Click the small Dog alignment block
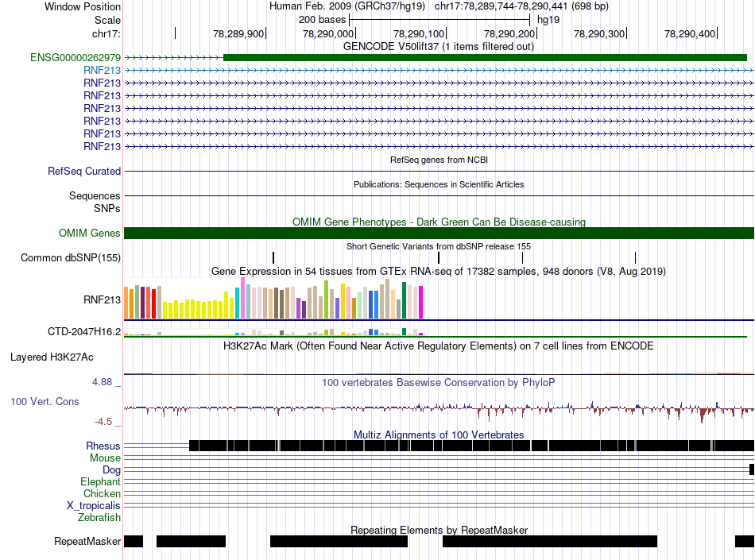 (x=752, y=469)
